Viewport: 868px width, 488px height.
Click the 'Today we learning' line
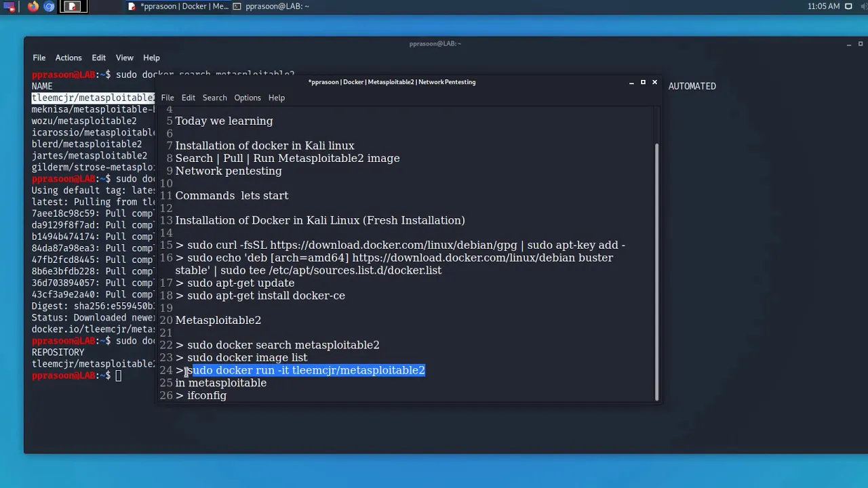pos(224,121)
